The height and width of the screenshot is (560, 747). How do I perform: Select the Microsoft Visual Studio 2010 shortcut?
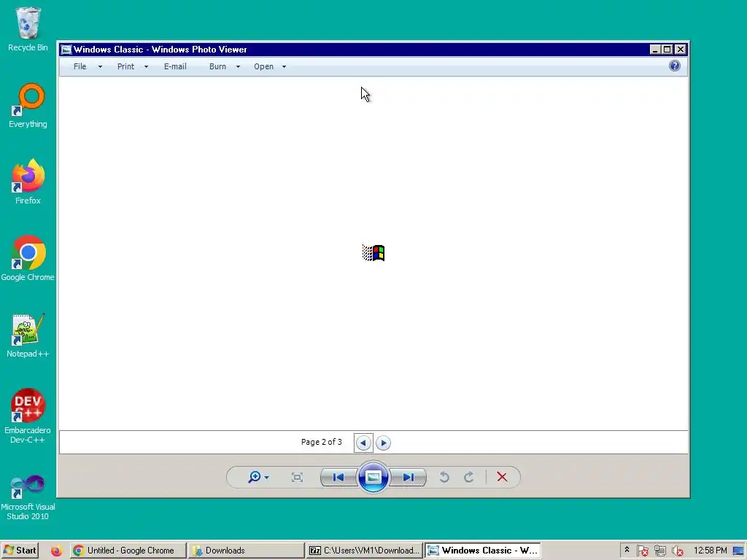[x=28, y=497]
